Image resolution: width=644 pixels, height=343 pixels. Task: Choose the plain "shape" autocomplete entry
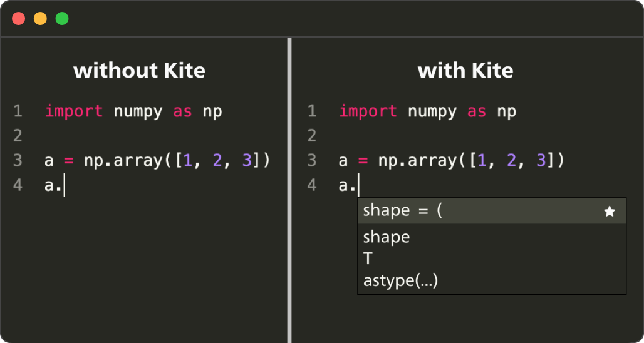(x=387, y=237)
